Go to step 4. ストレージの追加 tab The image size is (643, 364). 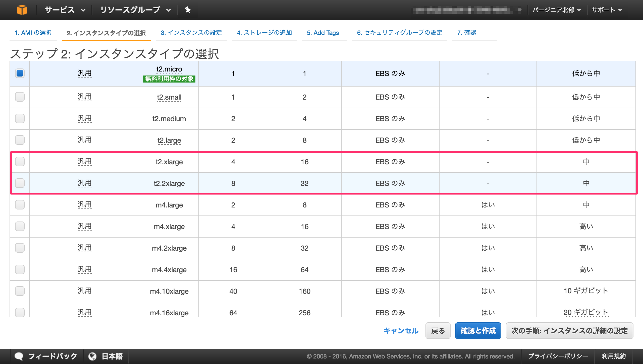coord(264,33)
